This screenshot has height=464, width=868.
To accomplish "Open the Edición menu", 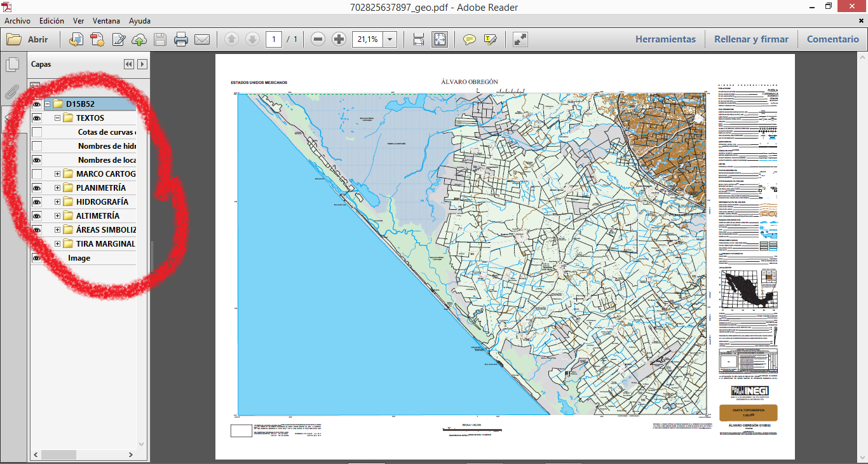I will pyautogui.click(x=51, y=21).
